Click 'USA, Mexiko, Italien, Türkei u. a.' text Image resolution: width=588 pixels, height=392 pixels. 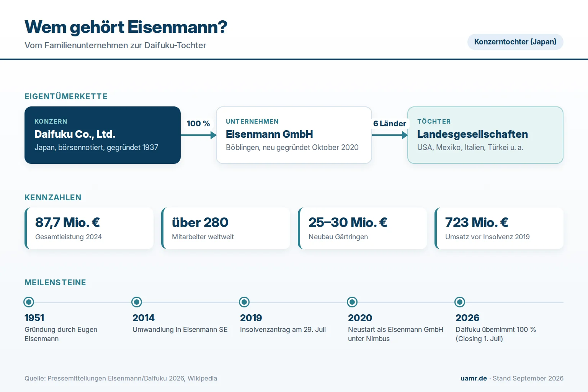470,147
